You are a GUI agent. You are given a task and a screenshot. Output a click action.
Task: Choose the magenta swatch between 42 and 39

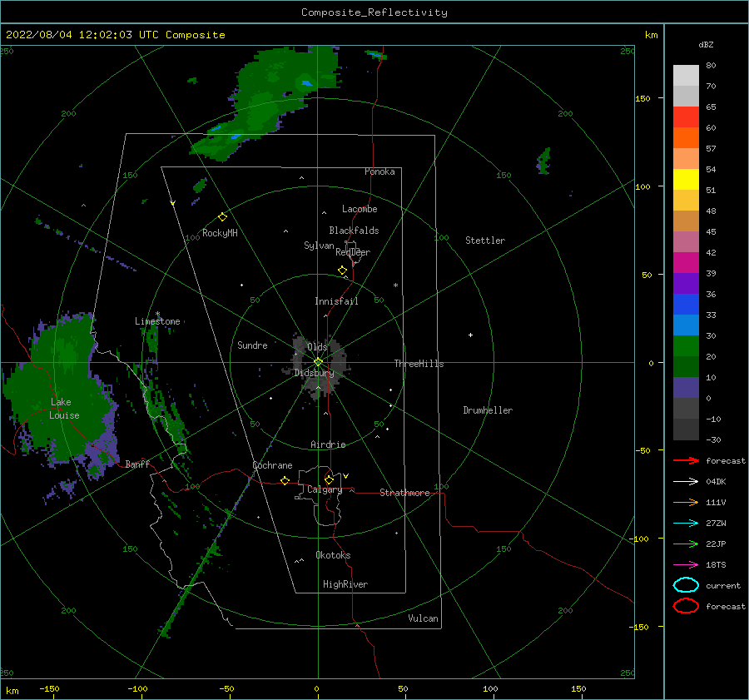point(686,262)
